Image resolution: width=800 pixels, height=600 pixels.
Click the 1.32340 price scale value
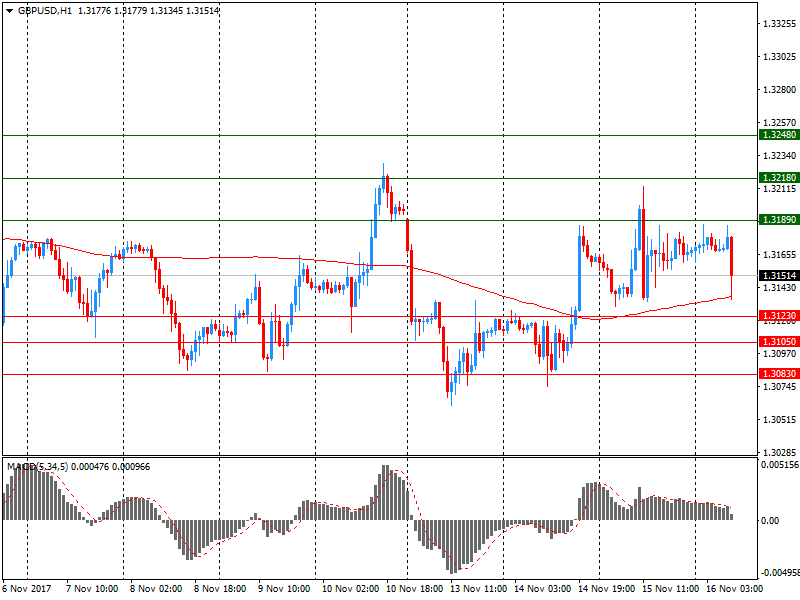779,156
